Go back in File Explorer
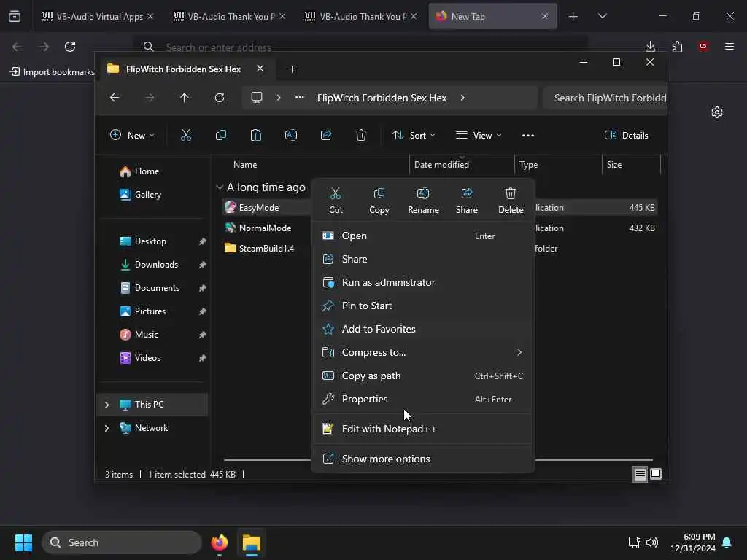The height and width of the screenshot is (560, 747). pos(115,98)
